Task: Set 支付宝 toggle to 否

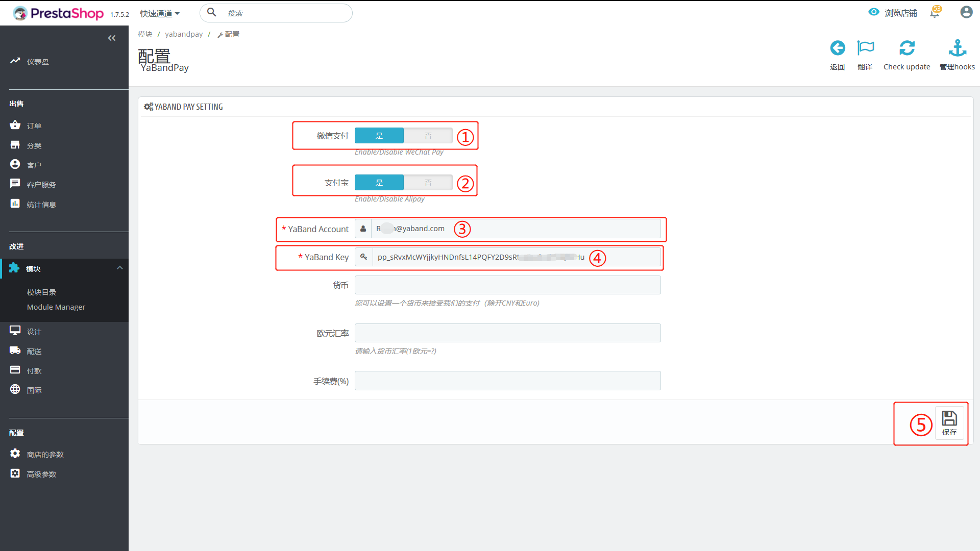Action: (428, 183)
